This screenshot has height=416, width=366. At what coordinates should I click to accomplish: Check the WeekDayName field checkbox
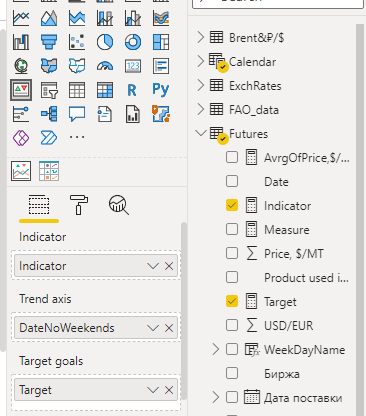coord(232,349)
